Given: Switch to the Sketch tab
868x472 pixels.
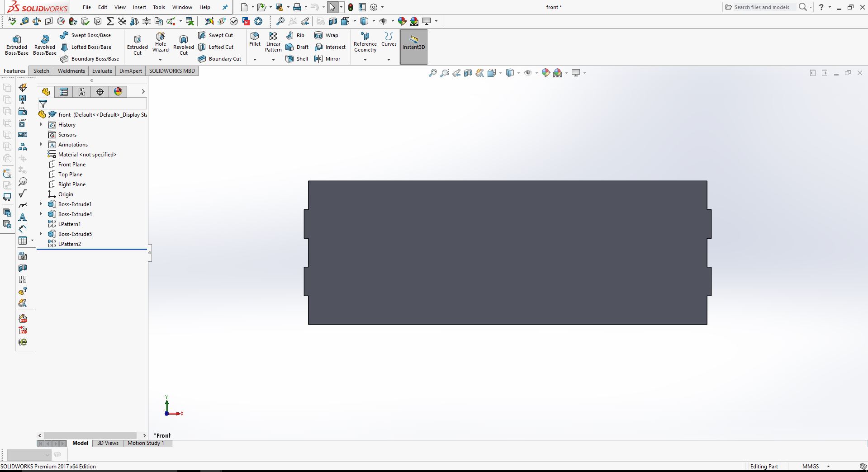Looking at the screenshot, I should point(41,71).
